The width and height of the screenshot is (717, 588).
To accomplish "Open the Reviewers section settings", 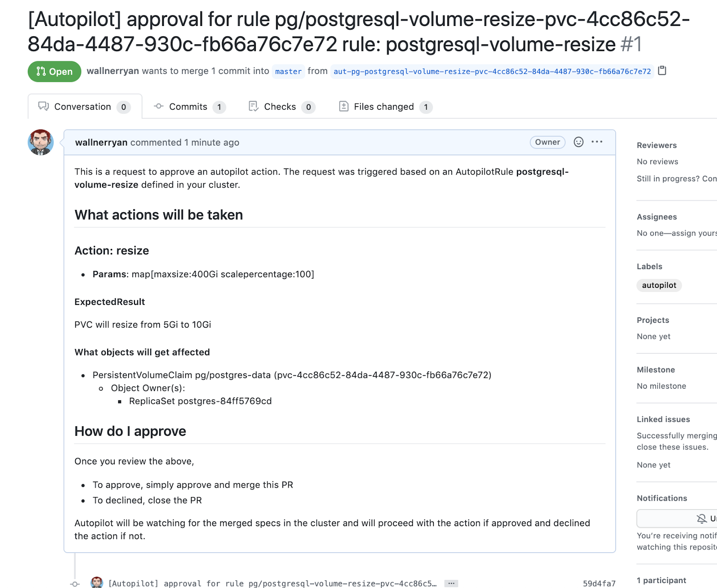I will click(x=657, y=145).
